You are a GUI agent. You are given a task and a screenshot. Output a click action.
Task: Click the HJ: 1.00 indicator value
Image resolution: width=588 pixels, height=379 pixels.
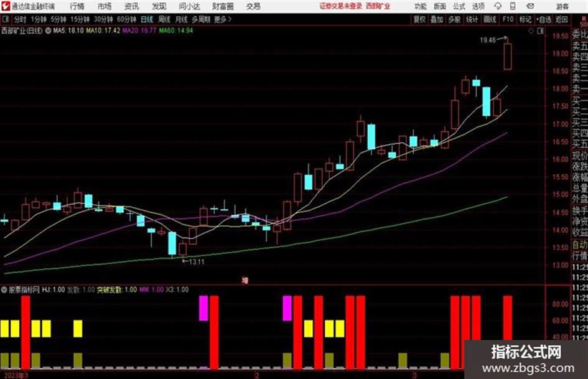tap(54, 289)
